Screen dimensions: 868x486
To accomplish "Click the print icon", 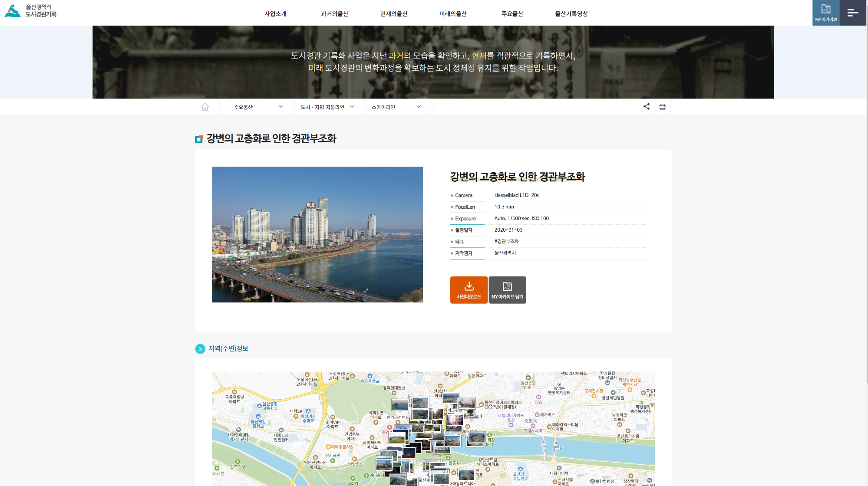I will click(662, 107).
